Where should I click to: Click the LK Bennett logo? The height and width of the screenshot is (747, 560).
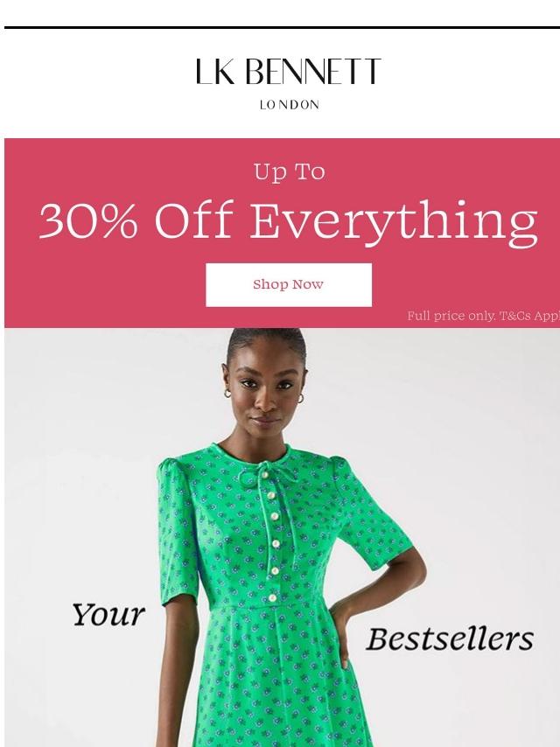289,72
